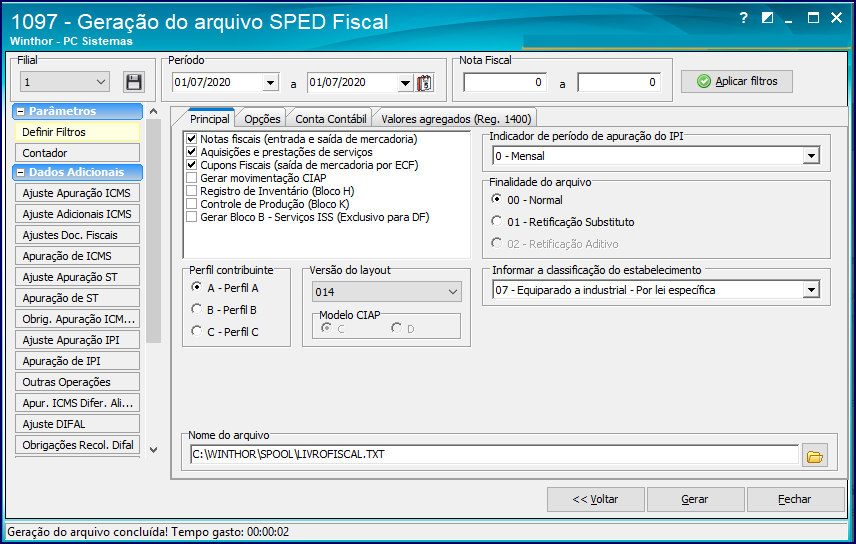Click the Nome do arquivo path field
856x544 pixels.
click(x=494, y=454)
